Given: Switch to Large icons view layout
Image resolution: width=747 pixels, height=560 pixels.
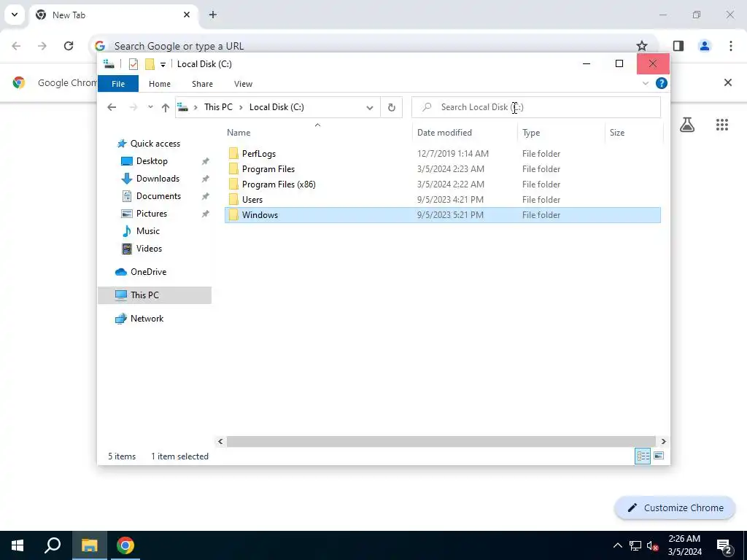Looking at the screenshot, I should click(659, 456).
